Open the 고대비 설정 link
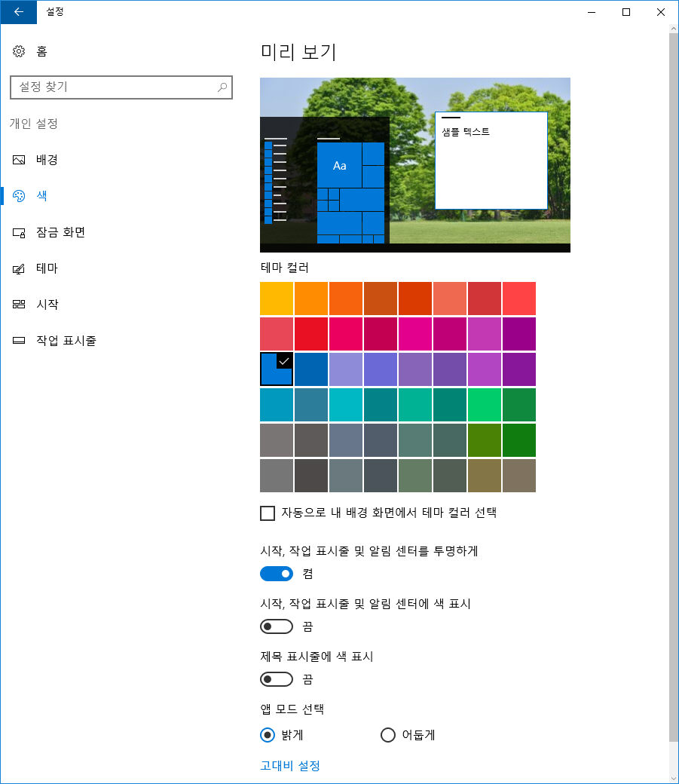Viewport: 679px width, 784px height. point(290,765)
